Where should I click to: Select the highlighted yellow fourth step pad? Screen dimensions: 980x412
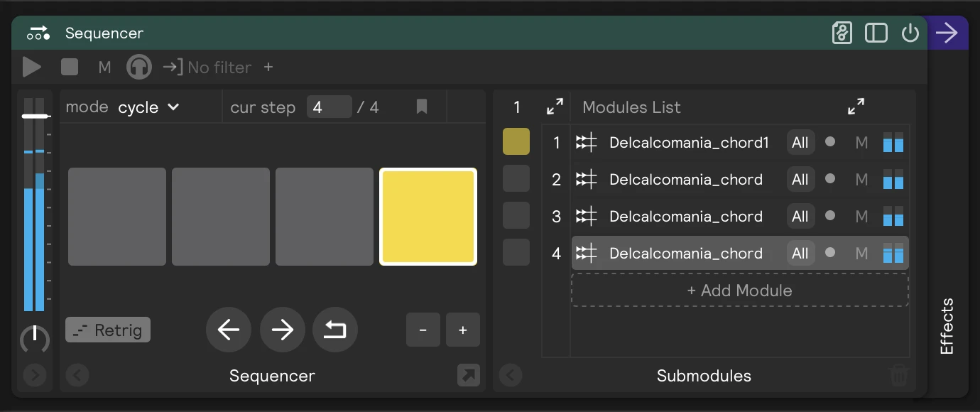[428, 217]
